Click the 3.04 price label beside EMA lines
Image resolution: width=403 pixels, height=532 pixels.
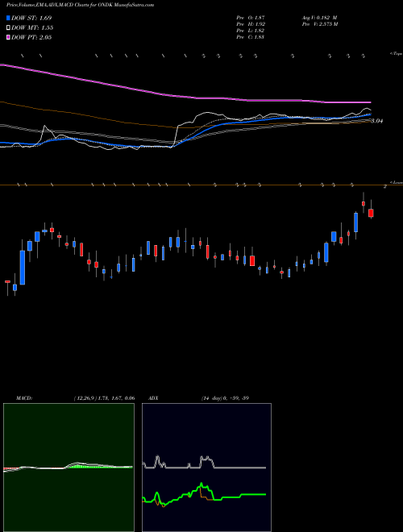click(x=376, y=121)
